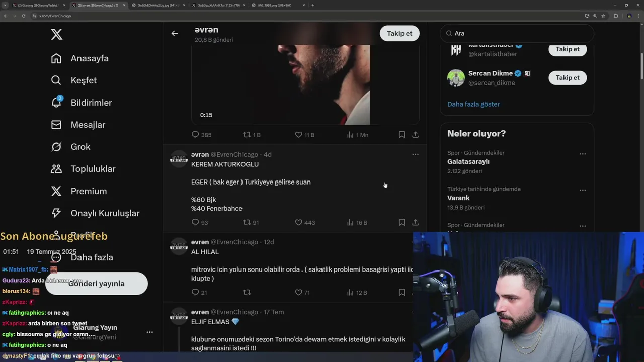Open more options for Varank trend
This screenshot has height=362, width=644.
click(x=582, y=190)
